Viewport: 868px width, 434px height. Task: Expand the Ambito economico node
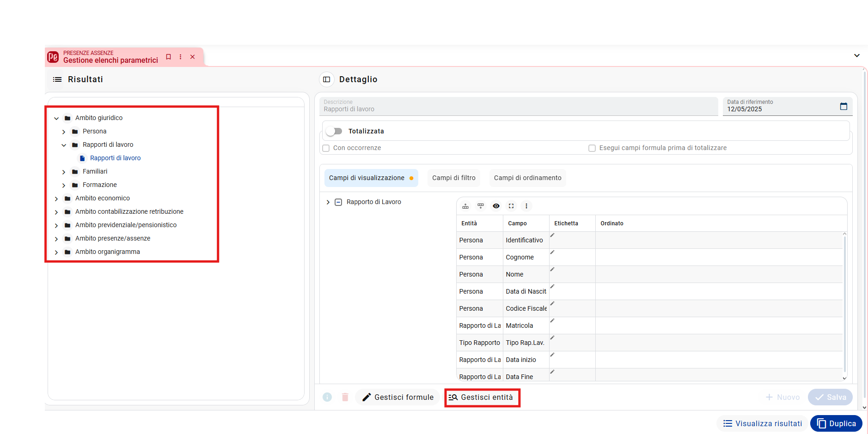(x=56, y=199)
